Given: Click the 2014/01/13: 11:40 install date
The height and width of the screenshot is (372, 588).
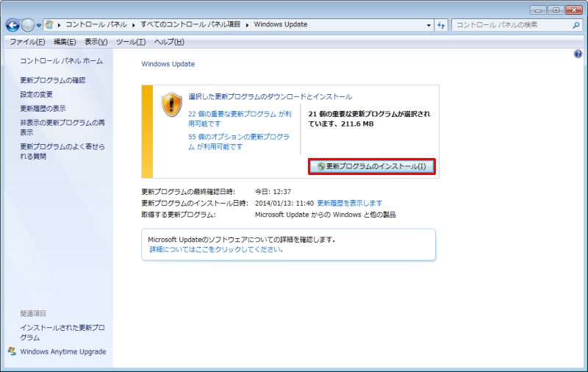Looking at the screenshot, I should click(284, 203).
